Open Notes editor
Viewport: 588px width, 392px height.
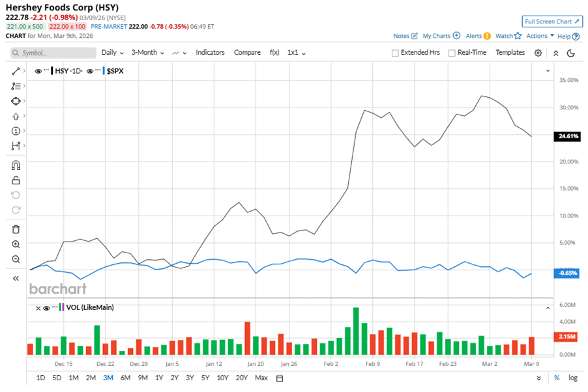405,36
